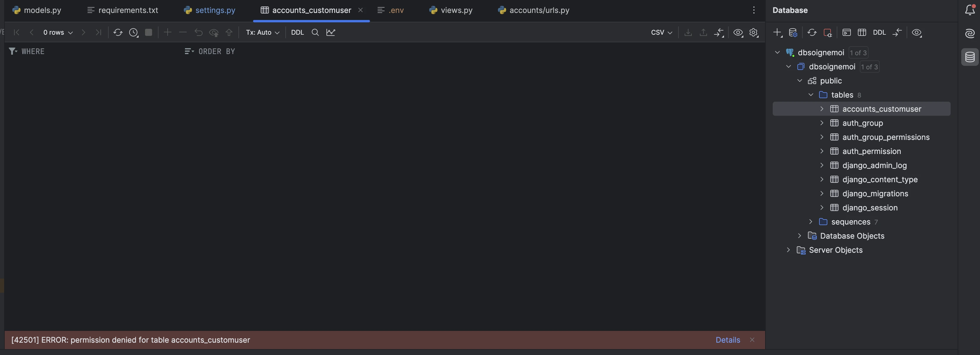Click the editor settings gear icon
The width and height of the screenshot is (980, 355).
click(754, 33)
